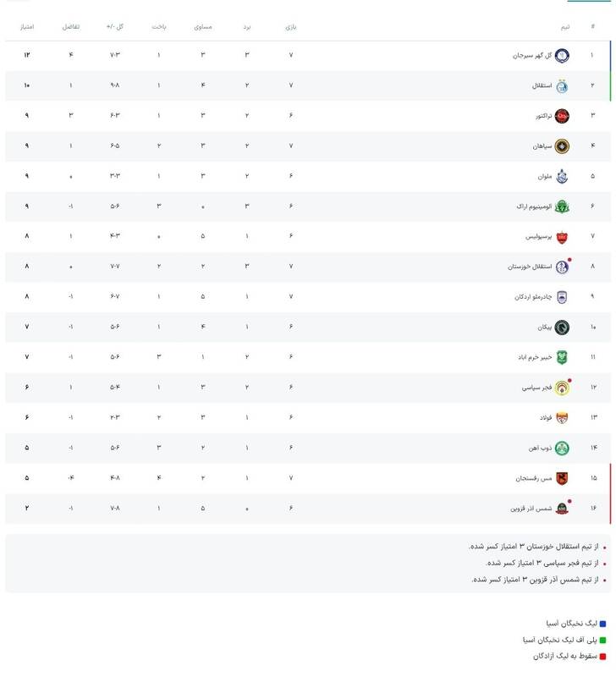Click the blue لیگ نخبگان آسیا legend square

[x=602, y=624]
